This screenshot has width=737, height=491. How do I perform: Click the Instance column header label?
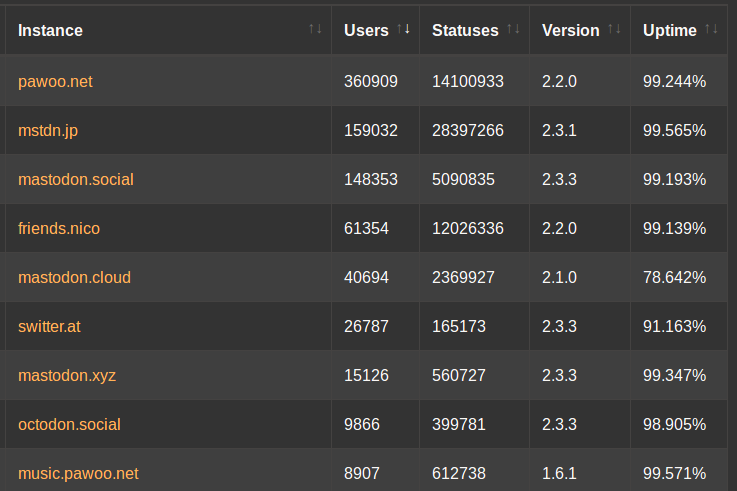coord(50,31)
